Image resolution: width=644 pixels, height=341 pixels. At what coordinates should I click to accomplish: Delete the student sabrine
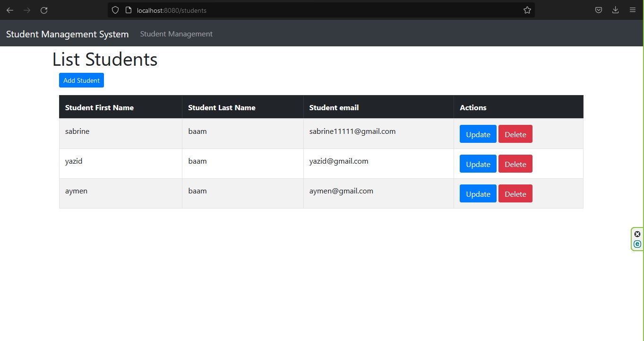pos(515,134)
